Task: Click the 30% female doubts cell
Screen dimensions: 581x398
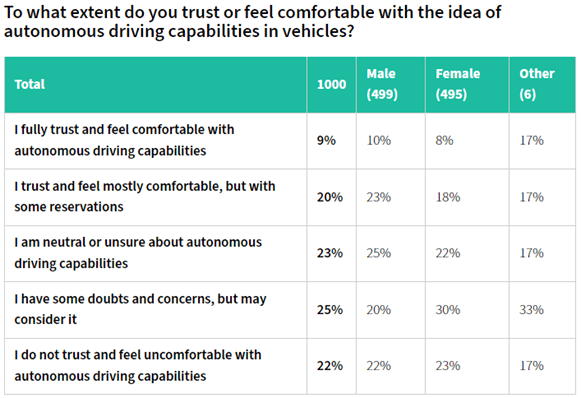Action: (467, 310)
